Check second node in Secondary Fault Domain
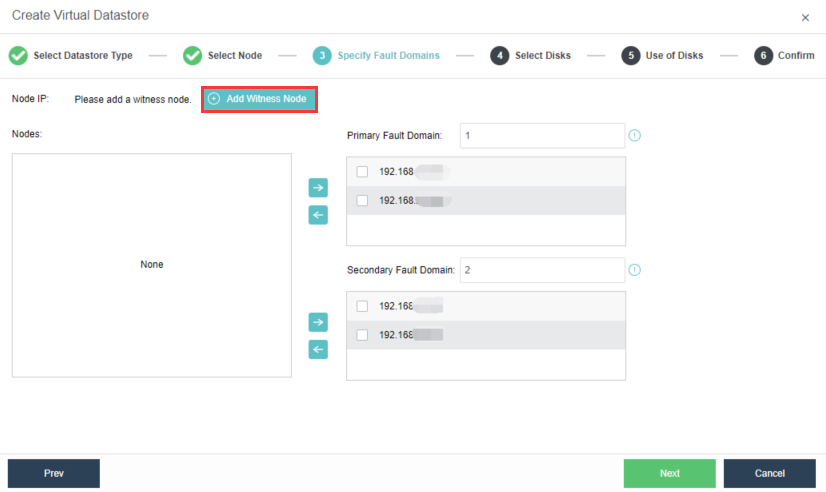Image resolution: width=826 pixels, height=492 pixels. pos(362,335)
